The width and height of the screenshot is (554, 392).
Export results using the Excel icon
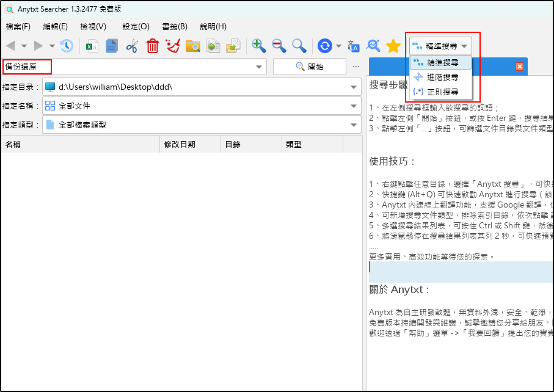tap(92, 46)
